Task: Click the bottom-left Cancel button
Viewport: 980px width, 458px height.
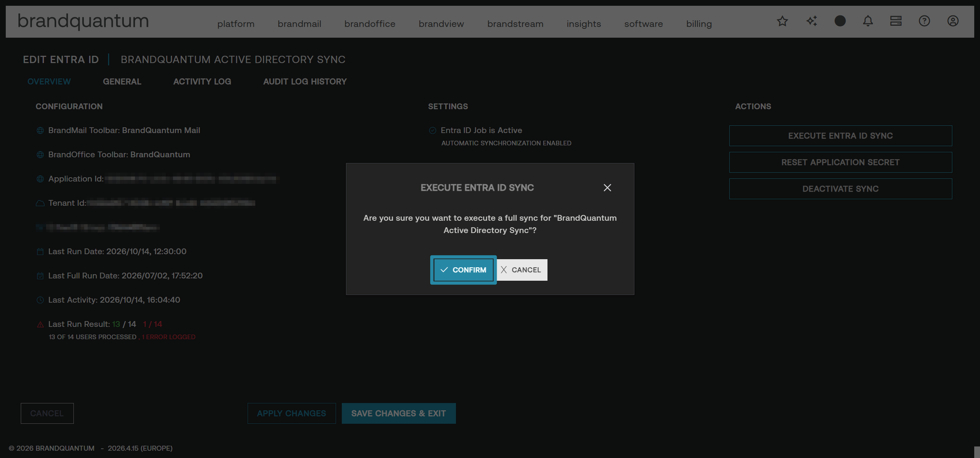Action: coord(47,413)
